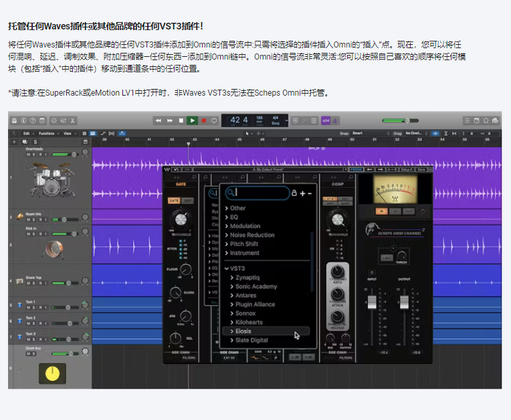The height and width of the screenshot is (420, 511).
Task: Expand the Modulation category
Action: [x=243, y=226]
